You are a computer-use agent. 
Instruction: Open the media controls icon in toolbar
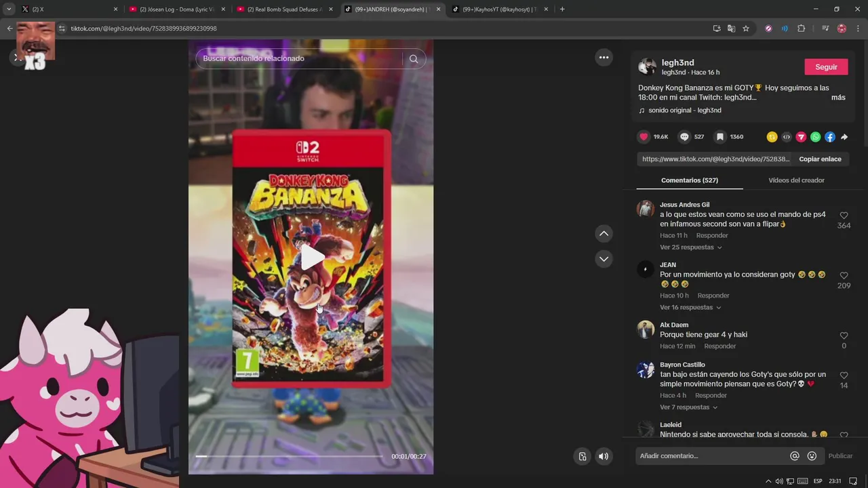(825, 28)
